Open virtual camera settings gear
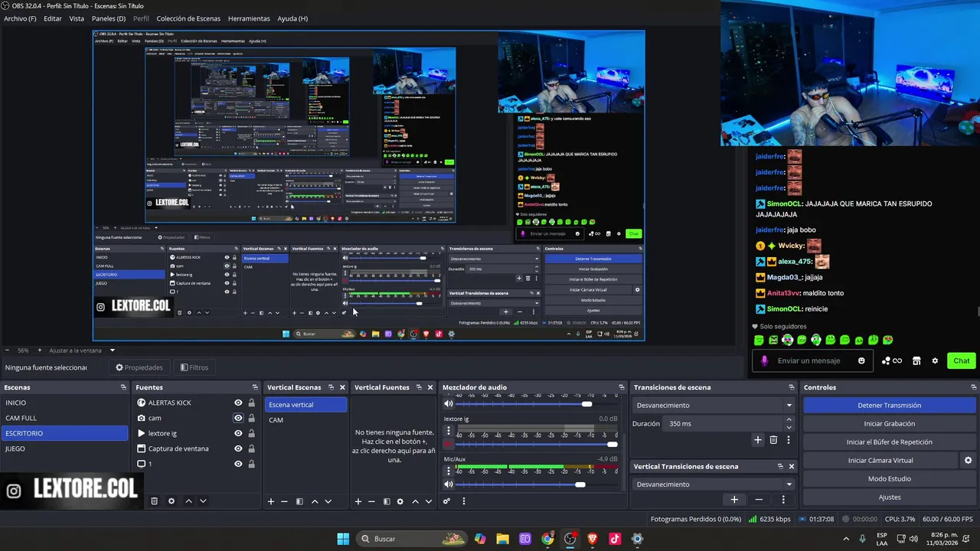The height and width of the screenshot is (551, 980). coord(968,460)
